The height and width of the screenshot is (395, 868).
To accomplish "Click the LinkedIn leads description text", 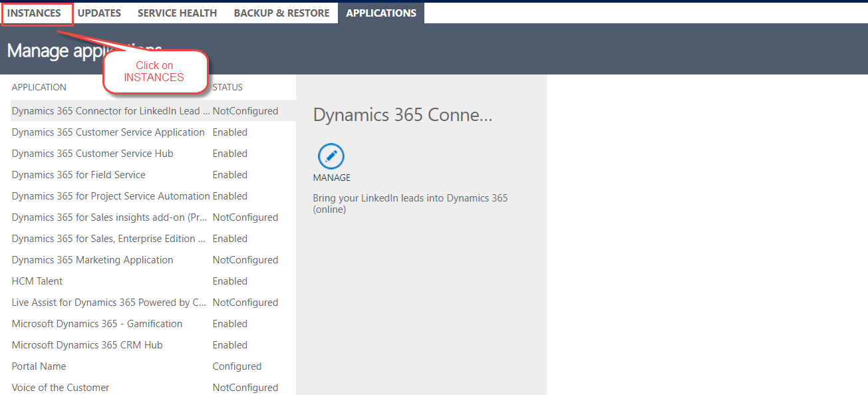I will coord(410,203).
